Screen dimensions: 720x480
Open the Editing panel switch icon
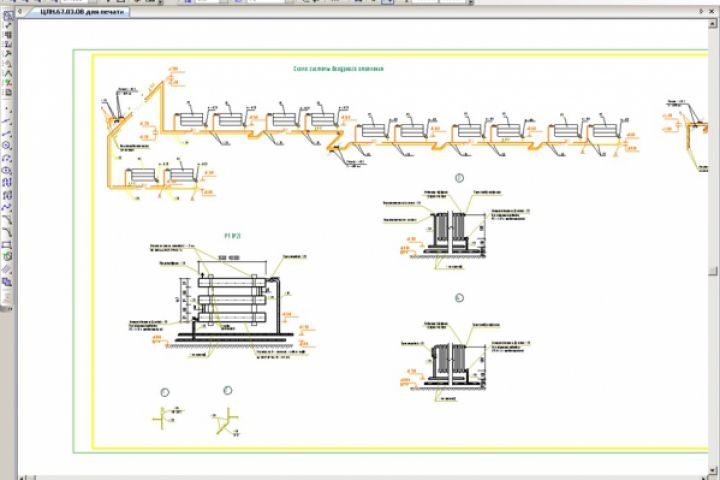8,44
